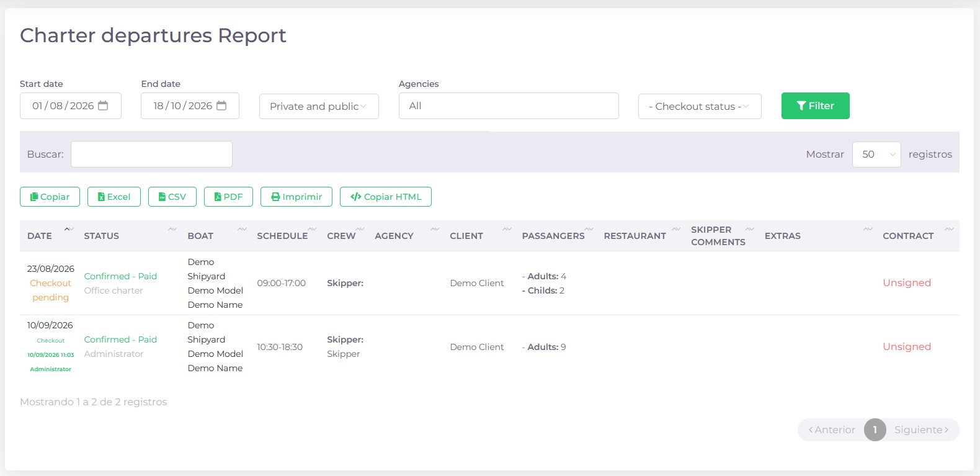980x476 pixels.
Task: Sort by the STATUS column arrow
Action: coord(172,229)
